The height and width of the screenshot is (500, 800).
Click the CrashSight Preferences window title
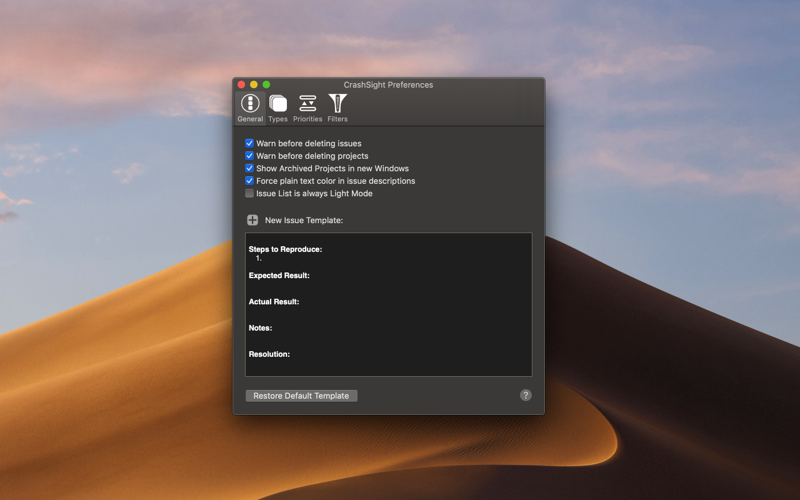click(x=388, y=85)
